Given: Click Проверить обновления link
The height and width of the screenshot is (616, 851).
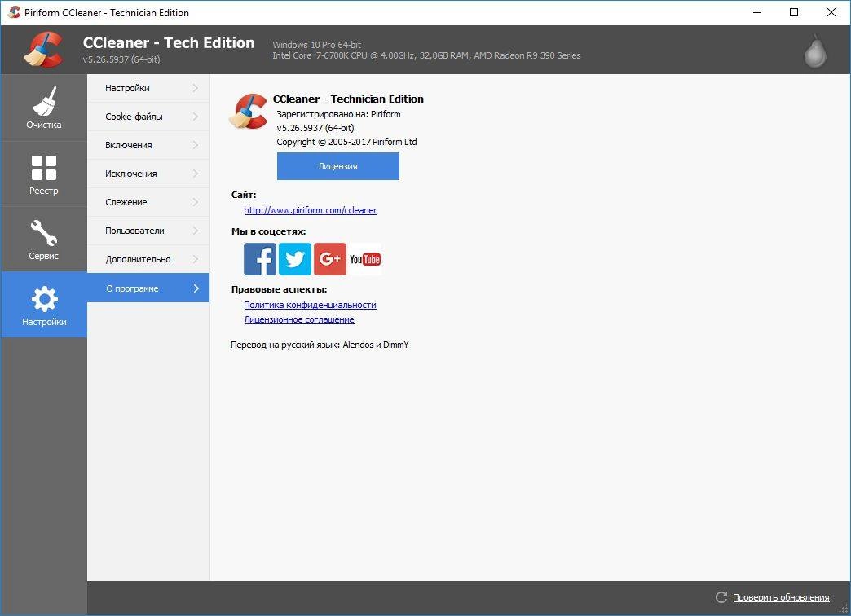Looking at the screenshot, I should click(x=781, y=597).
